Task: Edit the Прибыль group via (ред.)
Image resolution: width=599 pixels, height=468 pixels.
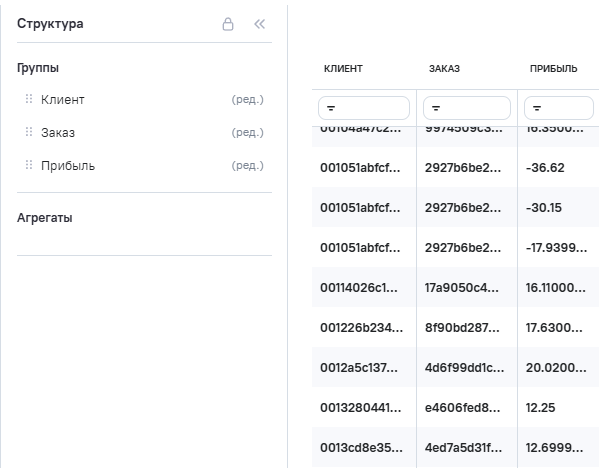Action: coord(248,165)
